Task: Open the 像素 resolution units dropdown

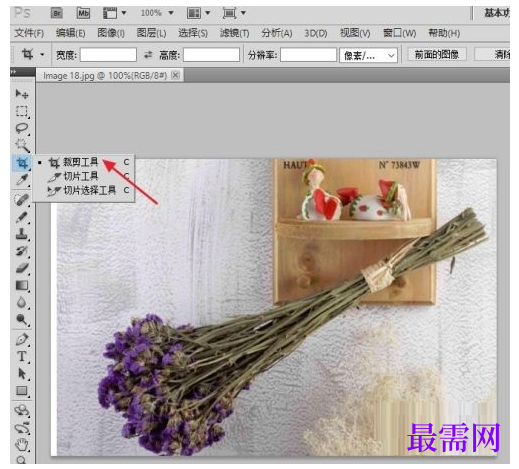Action: (368, 55)
